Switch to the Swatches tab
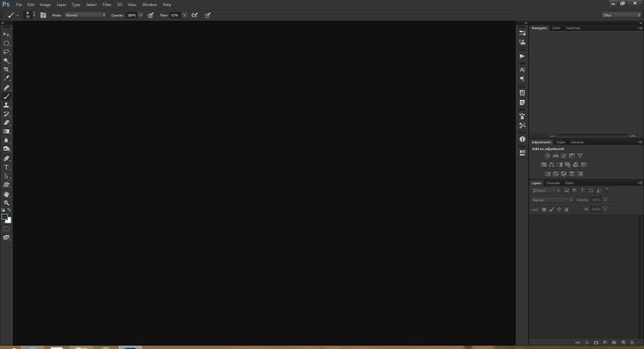 pyautogui.click(x=573, y=28)
